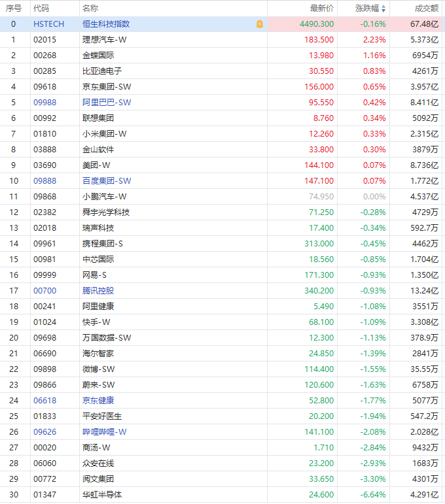
Task: Open 百度集团-SW stock link
Action: pyautogui.click(x=107, y=181)
